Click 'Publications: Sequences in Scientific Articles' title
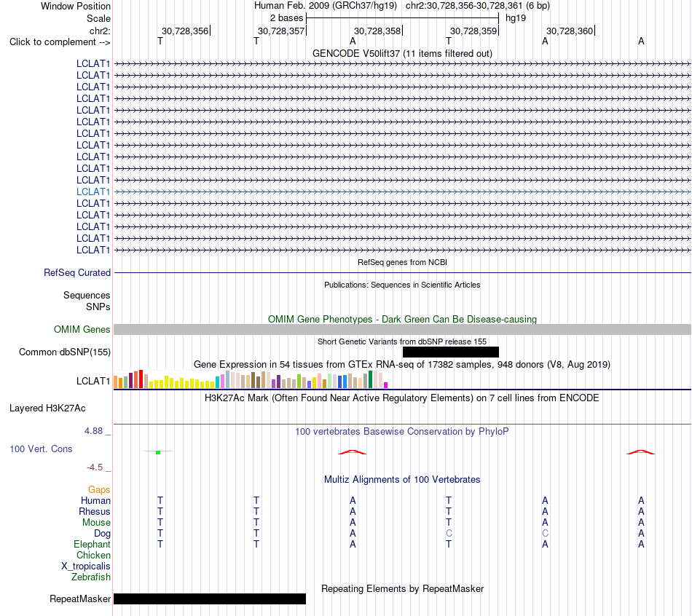 coord(402,285)
